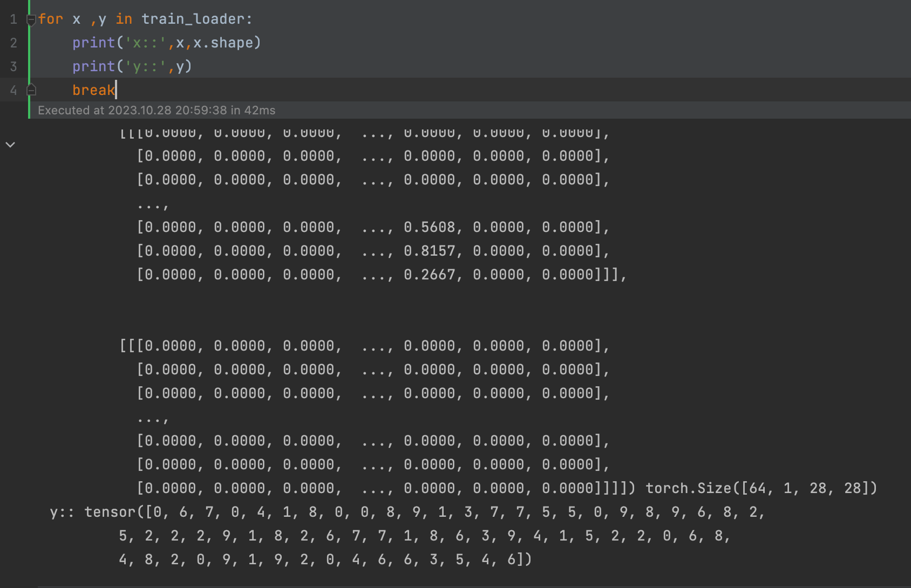This screenshot has width=911, height=588.
Task: Click the 'print' call on line 3
Action: (94, 66)
